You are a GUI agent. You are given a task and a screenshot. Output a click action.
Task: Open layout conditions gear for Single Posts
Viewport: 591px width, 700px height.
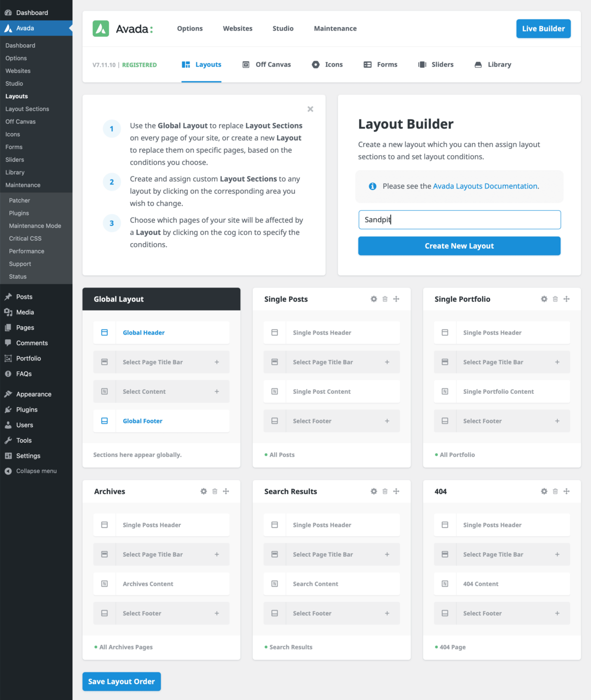coord(373,299)
